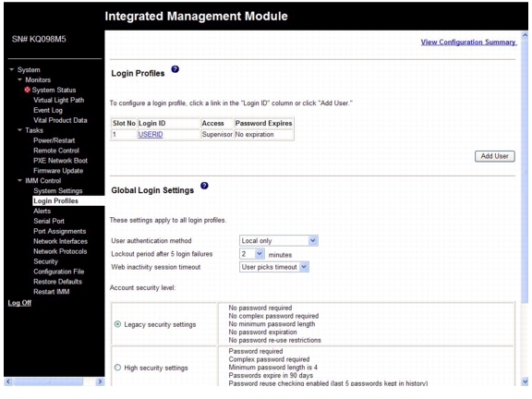
Task: Open Network Interfaces page
Action: [x=60, y=241]
